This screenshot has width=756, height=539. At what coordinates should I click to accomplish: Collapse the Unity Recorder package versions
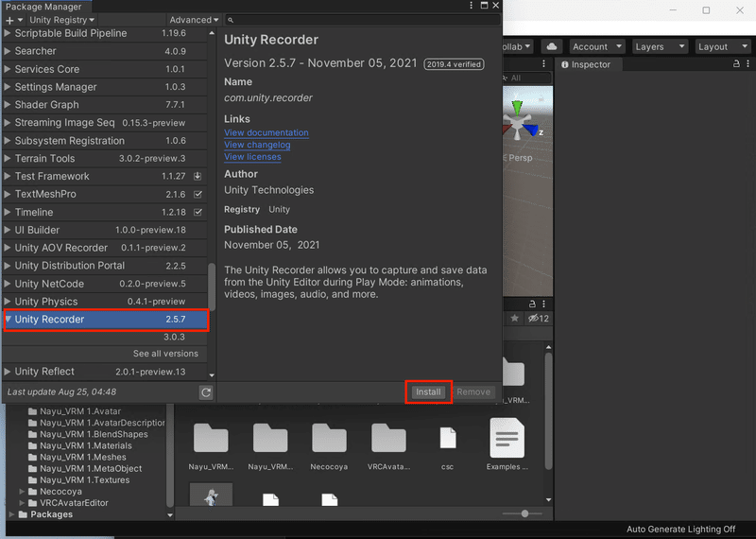[9, 319]
